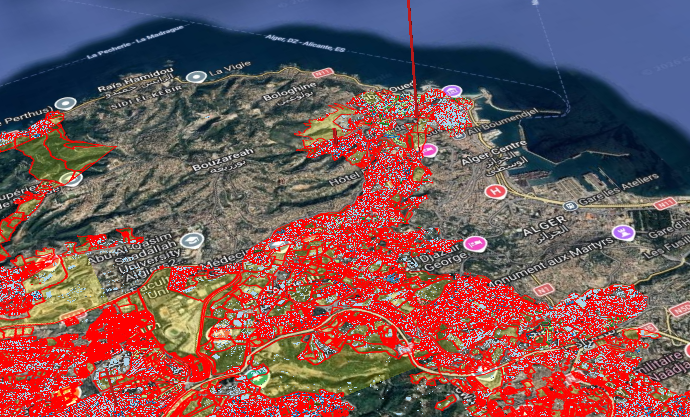This screenshot has width=690, height=417.
Task: Select the Les Fusill label at the right edge
Action: click(x=667, y=248)
